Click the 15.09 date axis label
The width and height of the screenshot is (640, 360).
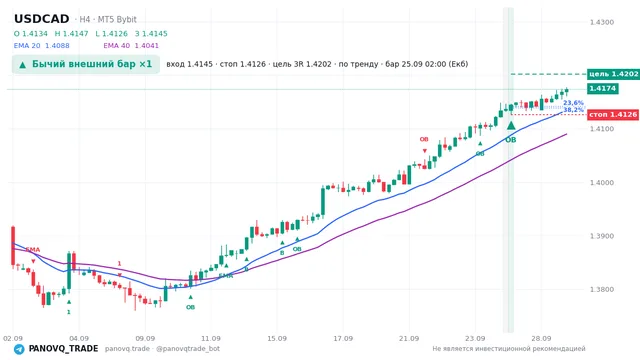click(x=277, y=339)
